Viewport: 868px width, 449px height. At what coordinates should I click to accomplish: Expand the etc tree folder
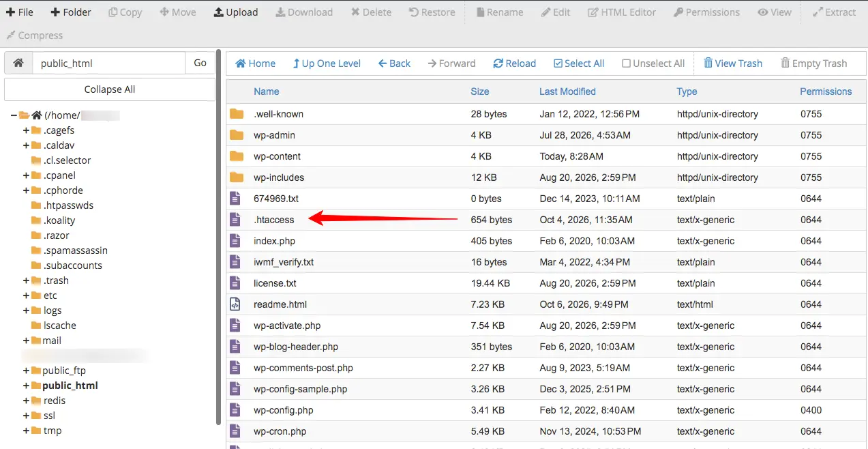click(26, 295)
